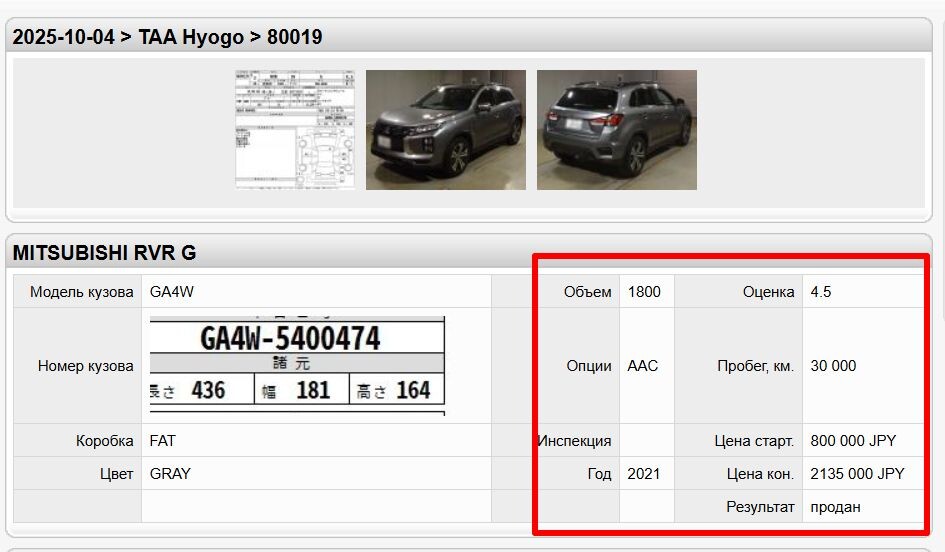Select the color value GRAY
Image resolution: width=945 pixels, height=552 pixels.
click(170, 474)
